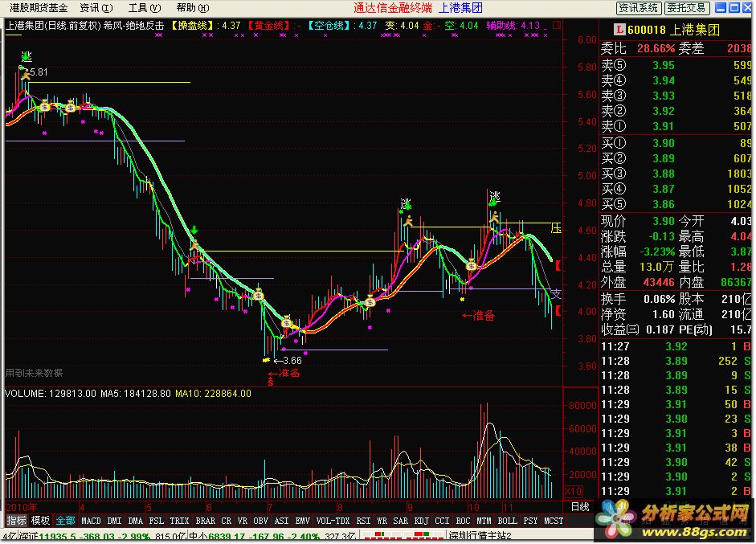Switch to the 指标 tab

(16, 521)
